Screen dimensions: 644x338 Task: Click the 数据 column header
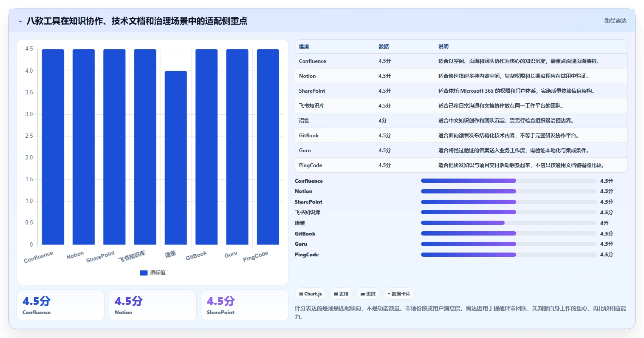pyautogui.click(x=384, y=47)
